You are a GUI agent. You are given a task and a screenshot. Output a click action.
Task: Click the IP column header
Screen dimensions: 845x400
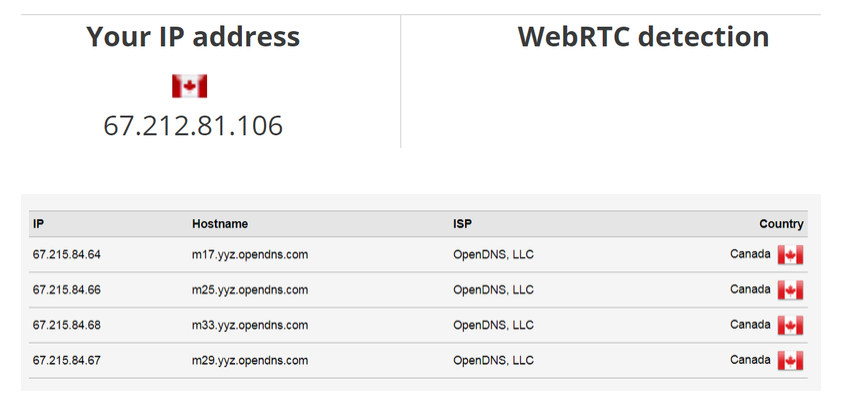(38, 224)
